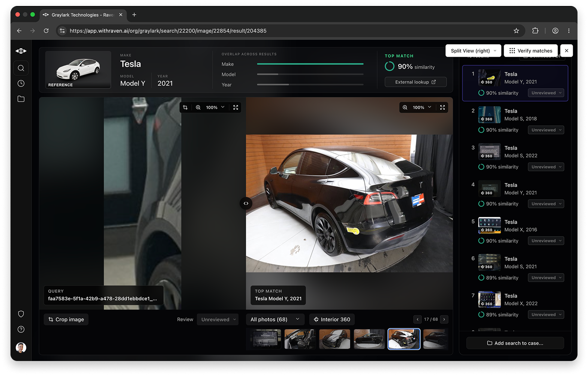Close the results panel with X button
Screen dimensions: 588x376
(x=567, y=51)
